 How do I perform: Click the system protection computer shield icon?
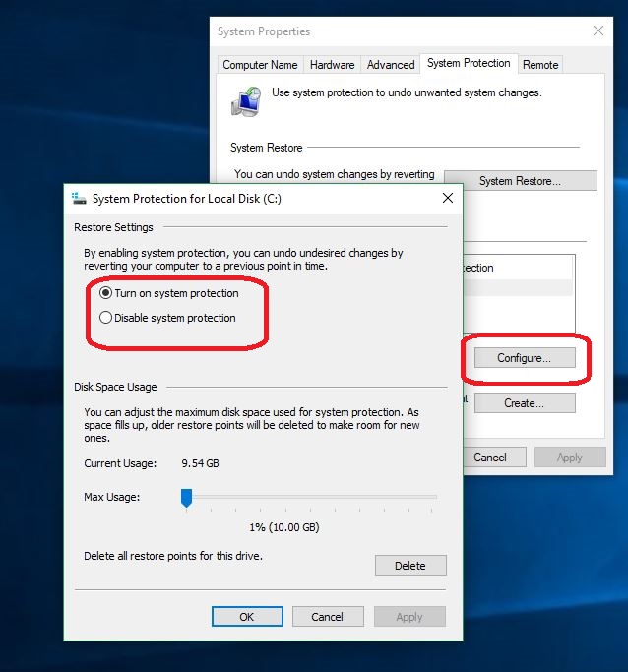[244, 100]
